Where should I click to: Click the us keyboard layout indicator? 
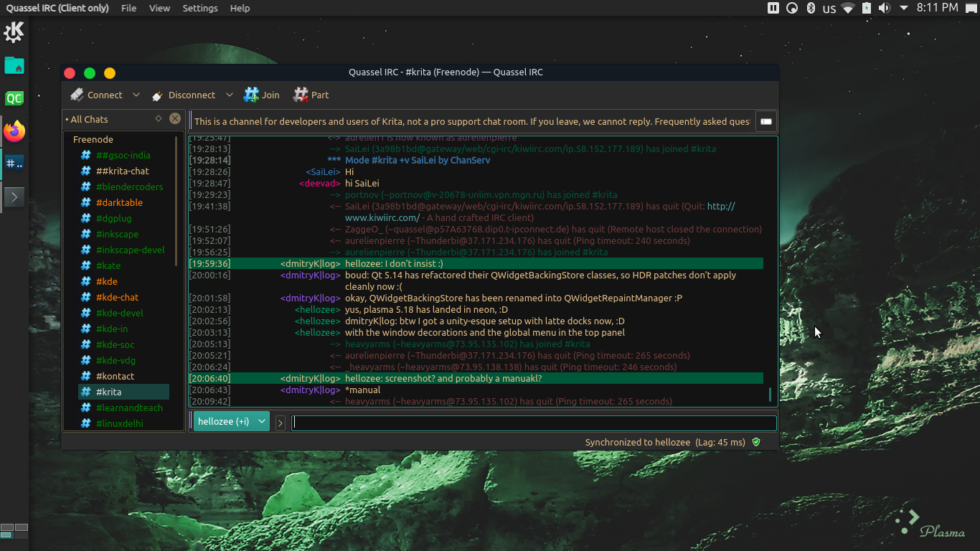(x=829, y=9)
